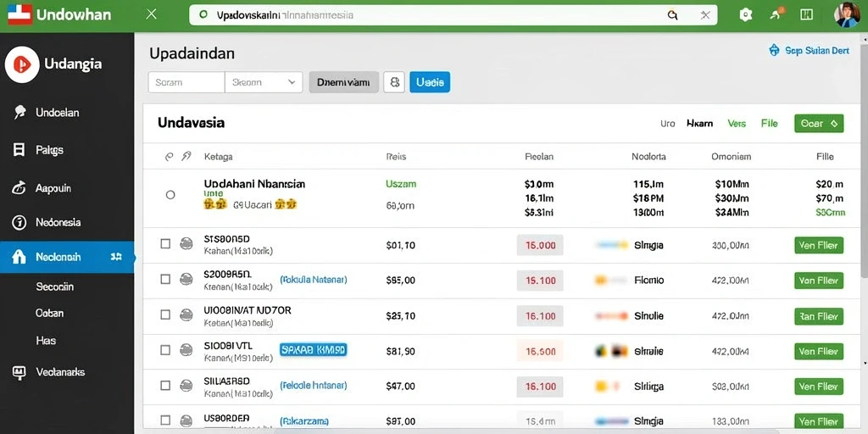Click the icon button next to Dnemi viami

394,82
